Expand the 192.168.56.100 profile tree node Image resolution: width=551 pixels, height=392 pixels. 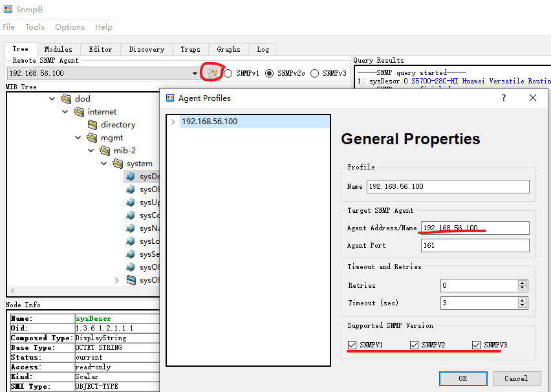pyautogui.click(x=173, y=122)
